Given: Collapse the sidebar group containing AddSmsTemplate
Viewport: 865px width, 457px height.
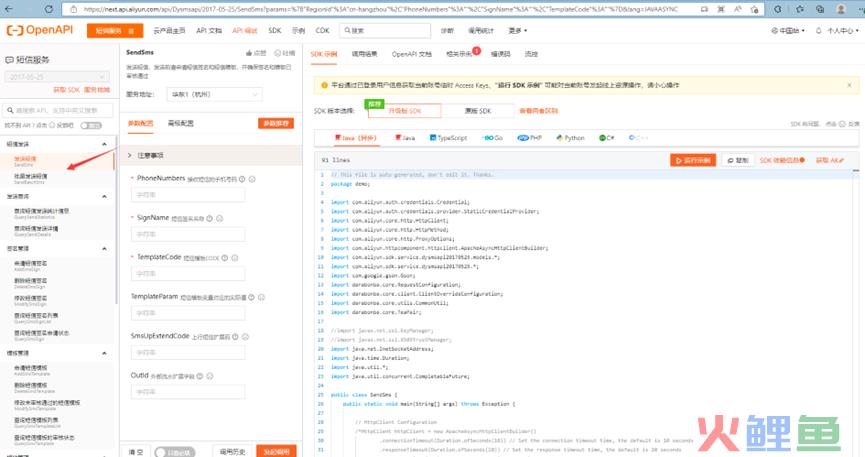Looking at the screenshot, I should click(104, 353).
